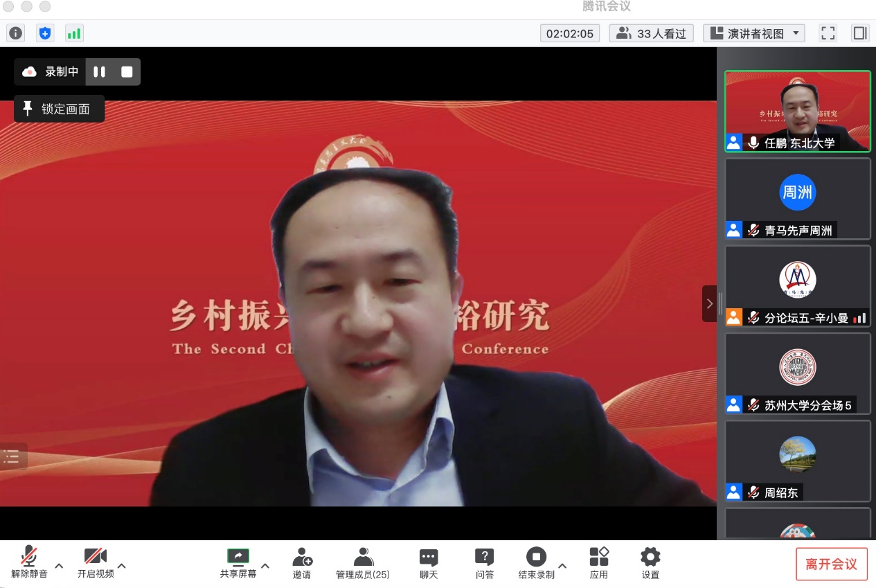Open the 演讲者视图 view dropdown

[x=753, y=33]
